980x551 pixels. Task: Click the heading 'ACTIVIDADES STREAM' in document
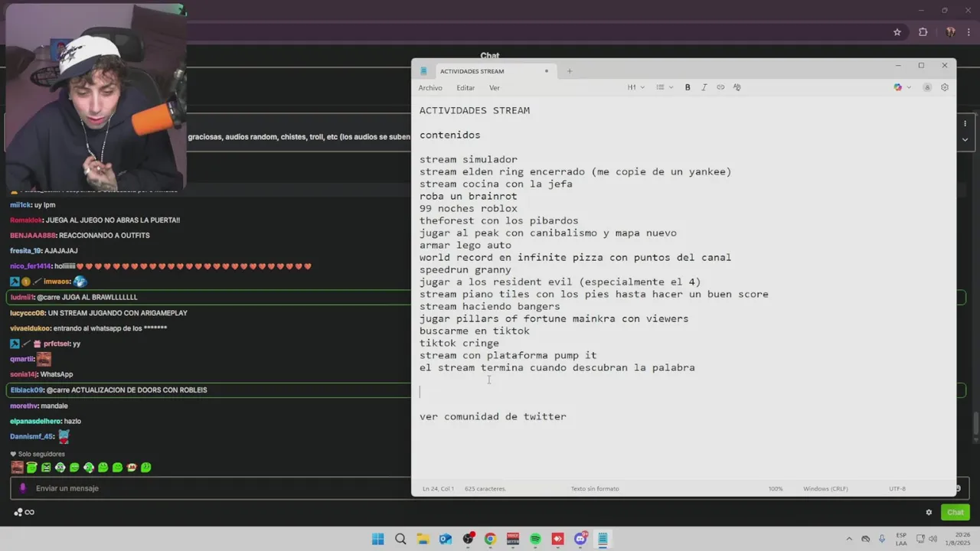coord(475,110)
